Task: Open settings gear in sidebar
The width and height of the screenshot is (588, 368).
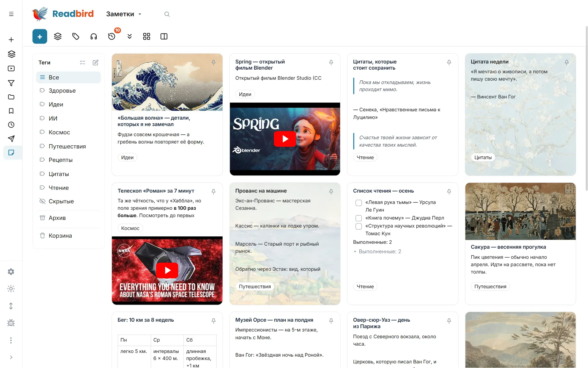Action: [x=11, y=272]
